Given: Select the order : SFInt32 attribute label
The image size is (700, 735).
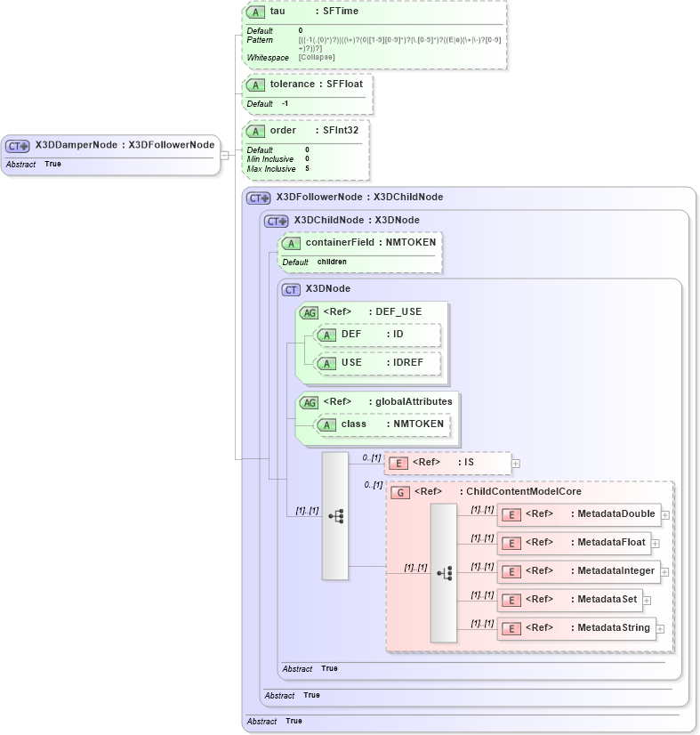Looking at the screenshot, I should click(314, 130).
